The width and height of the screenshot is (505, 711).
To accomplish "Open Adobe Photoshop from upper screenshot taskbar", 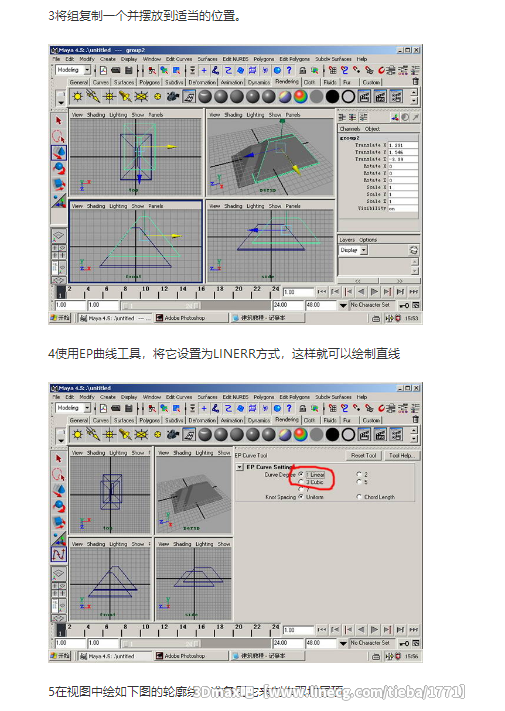I will 190,318.
